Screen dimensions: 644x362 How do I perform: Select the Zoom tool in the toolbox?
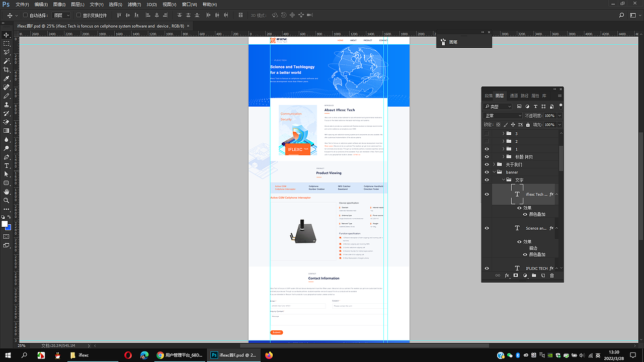[7, 200]
